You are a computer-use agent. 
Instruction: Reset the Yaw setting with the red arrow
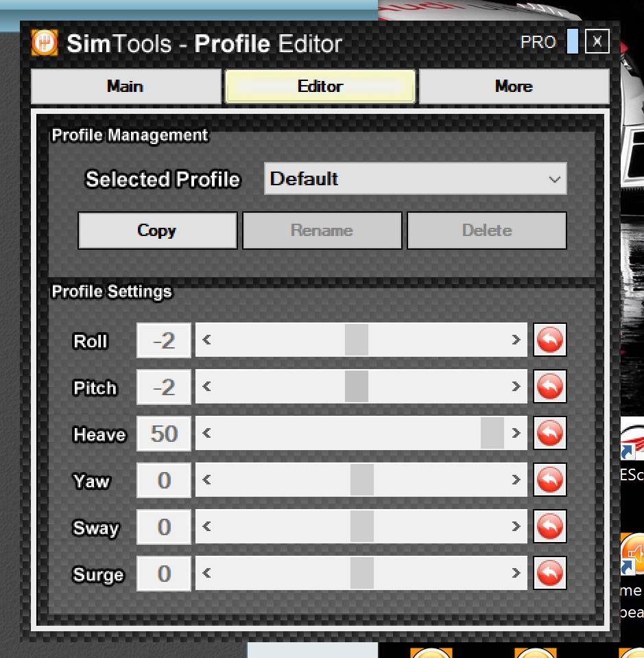(x=549, y=480)
